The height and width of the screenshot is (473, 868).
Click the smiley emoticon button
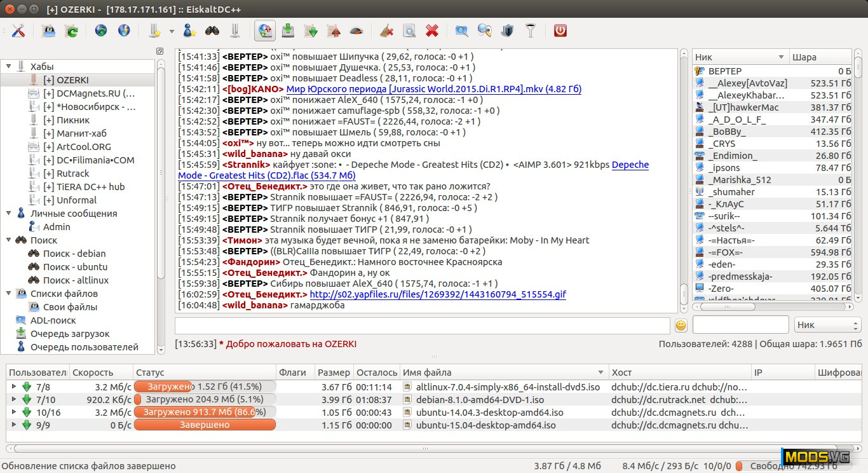681,326
